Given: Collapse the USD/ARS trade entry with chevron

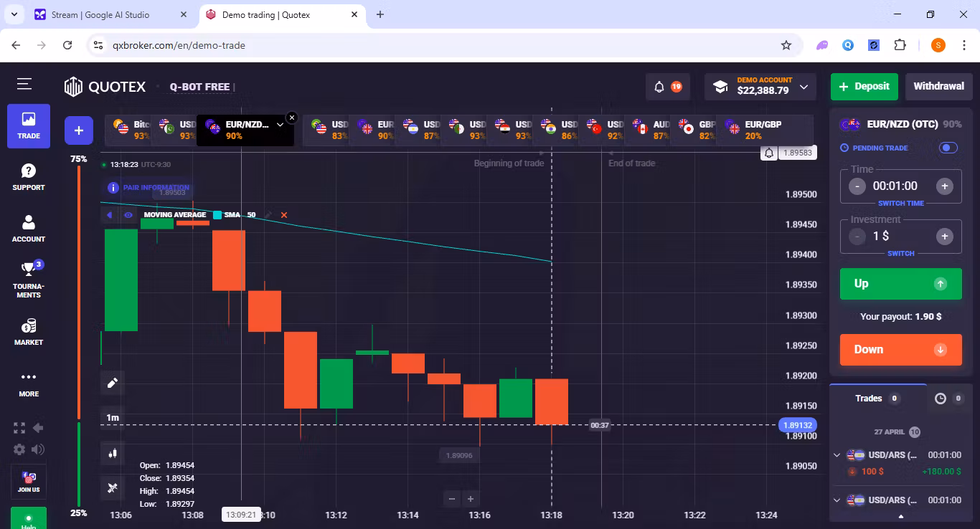Looking at the screenshot, I should tap(837, 454).
